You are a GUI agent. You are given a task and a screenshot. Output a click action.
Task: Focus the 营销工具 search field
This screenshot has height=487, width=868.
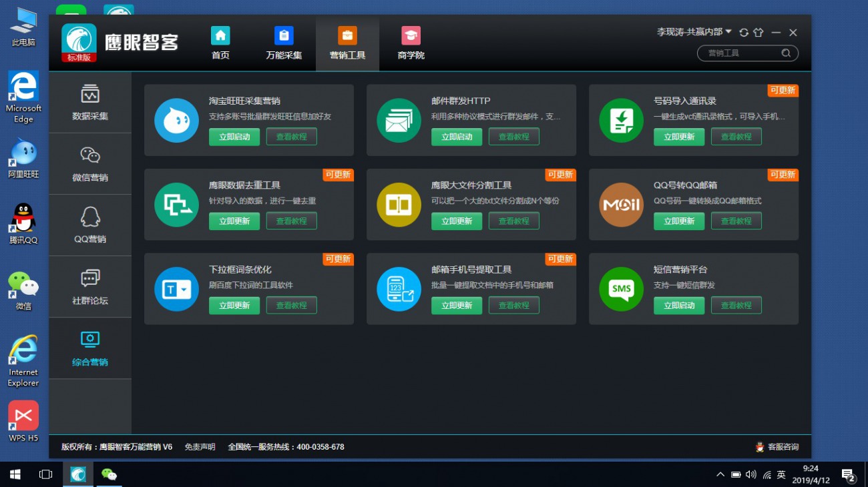tap(748, 53)
